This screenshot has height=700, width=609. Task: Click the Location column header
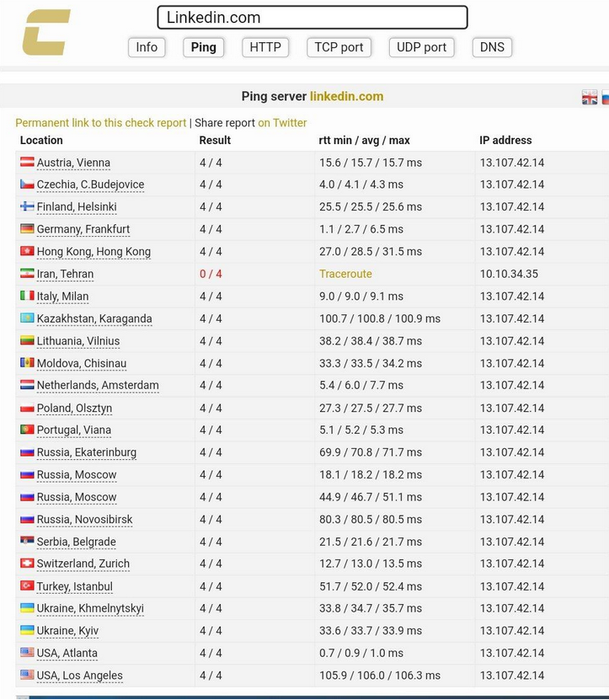pos(41,140)
